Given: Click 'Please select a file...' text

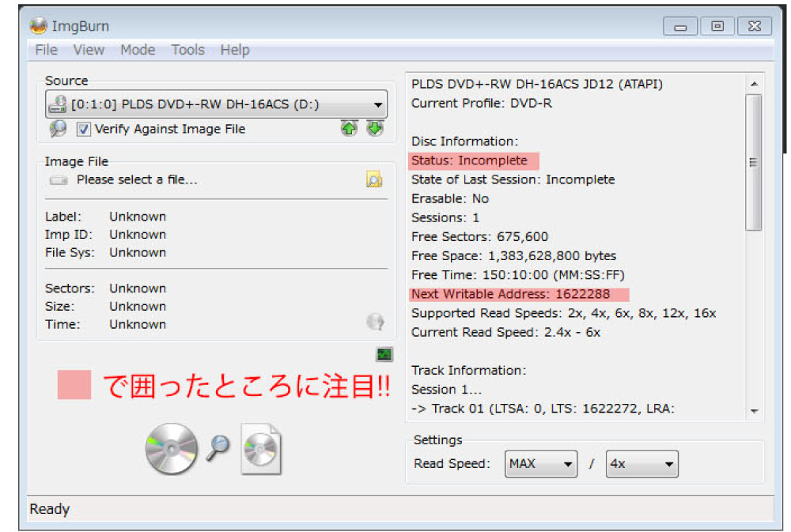Looking at the screenshot, I should click(137, 179).
